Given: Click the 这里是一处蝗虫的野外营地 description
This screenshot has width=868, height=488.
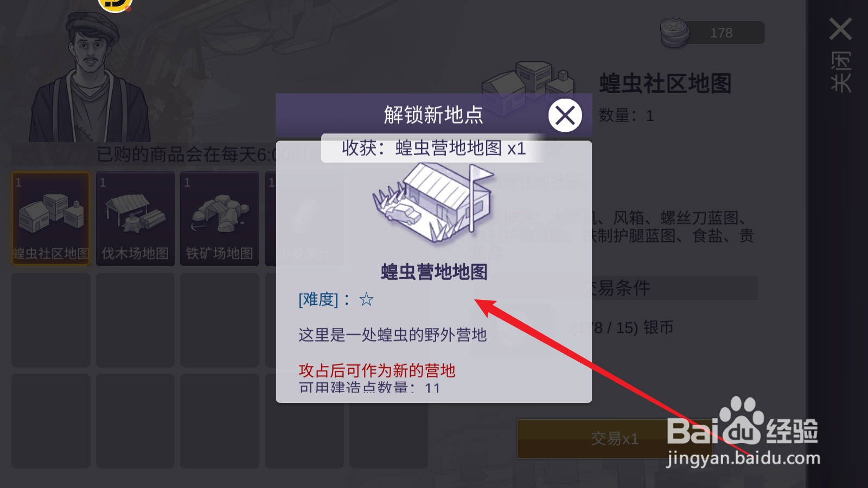Looking at the screenshot, I should [x=392, y=335].
